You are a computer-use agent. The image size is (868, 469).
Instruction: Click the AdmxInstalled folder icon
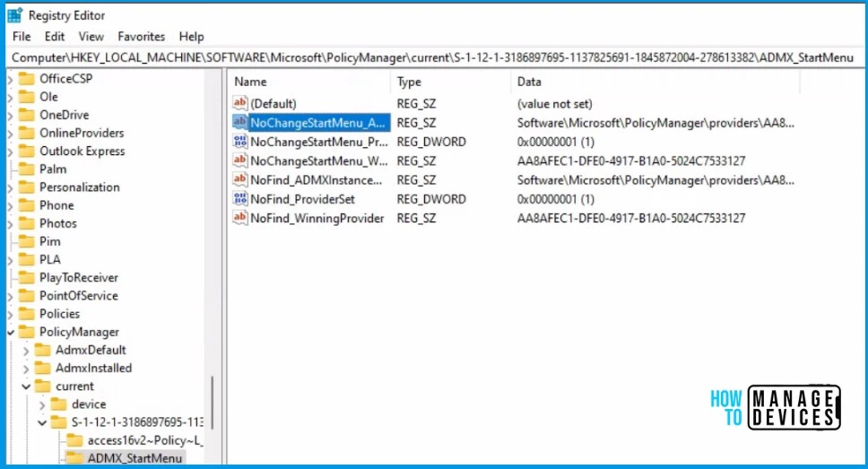click(42, 369)
